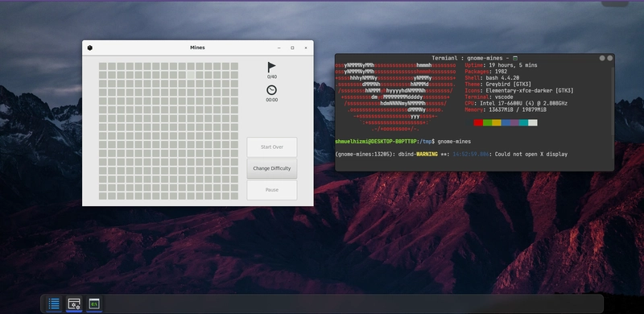The height and width of the screenshot is (314, 644).
Task: Reveal the bottom-left corner minefield cell
Action: (103, 196)
